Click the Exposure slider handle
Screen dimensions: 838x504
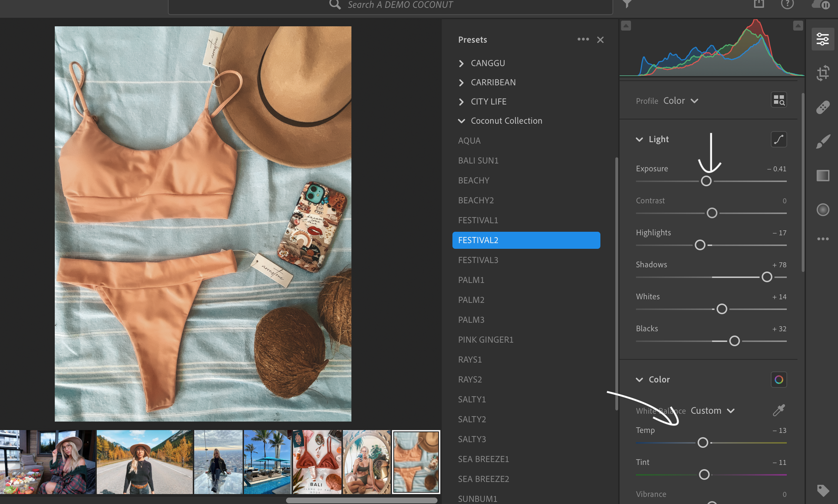coord(706,181)
